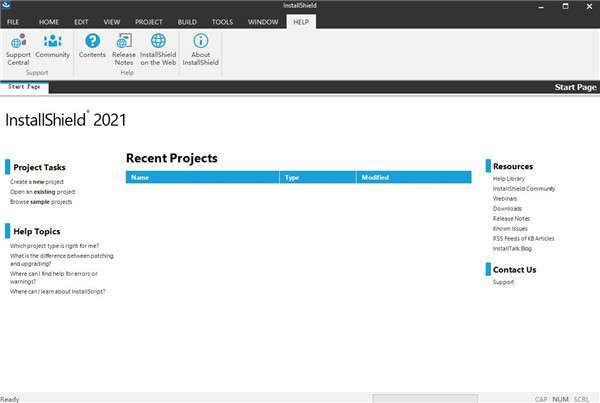Open 'learn about InstallScript' help topic
This screenshot has height=403, width=600.
(x=57, y=292)
